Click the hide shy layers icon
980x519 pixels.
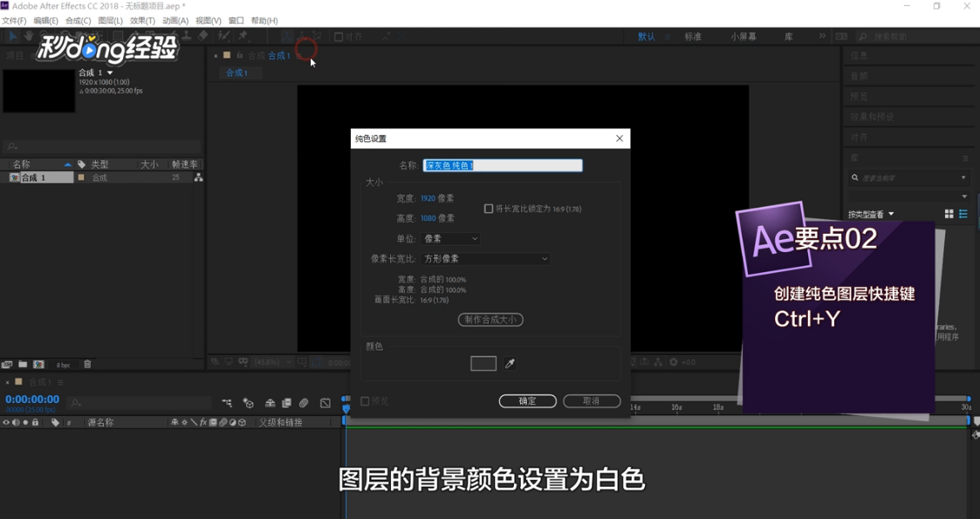click(270, 403)
